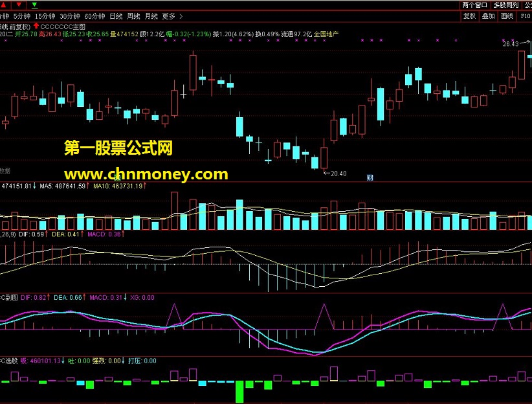The image size is (532, 404).
Task: Click the 换0.49% turnover rate
Action: [x=268, y=34]
